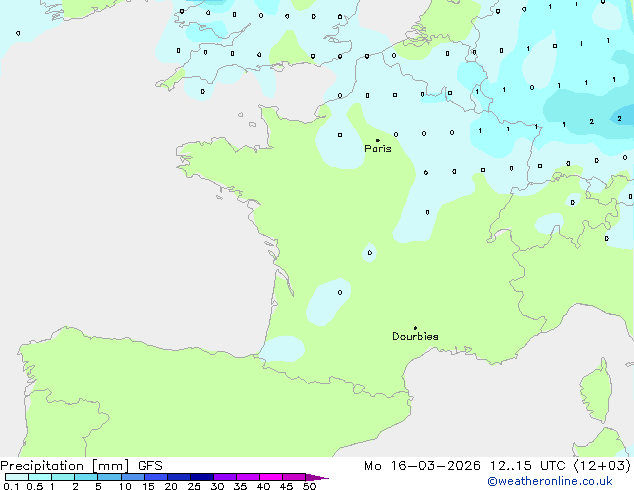
Task: Select the 15 to 20 mm legend swatch
Action: tap(155, 477)
